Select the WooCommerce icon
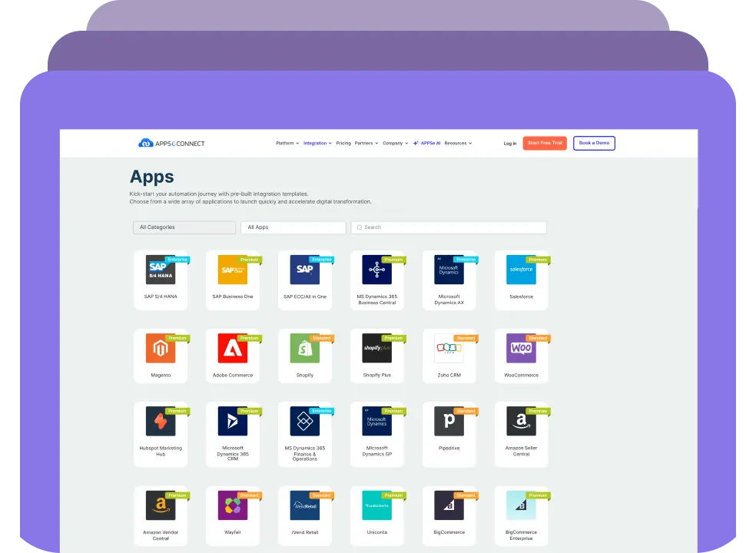The image size is (756, 553). pos(521,348)
